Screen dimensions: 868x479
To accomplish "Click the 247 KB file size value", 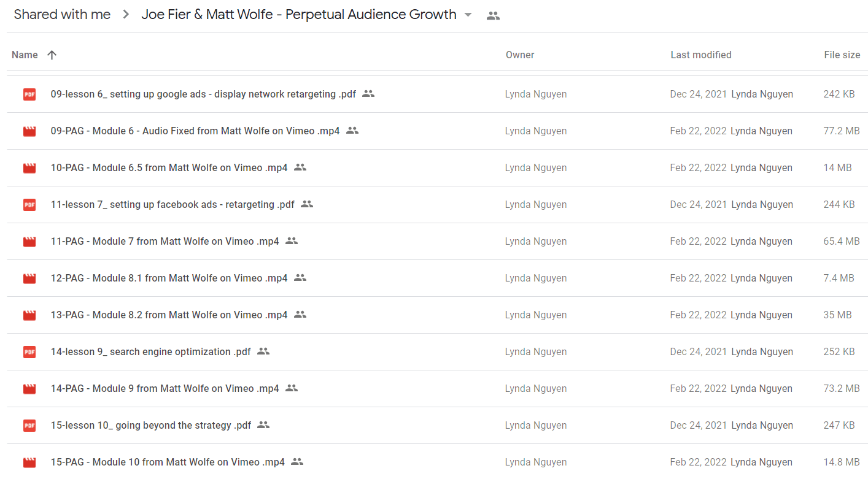I will (x=839, y=426).
